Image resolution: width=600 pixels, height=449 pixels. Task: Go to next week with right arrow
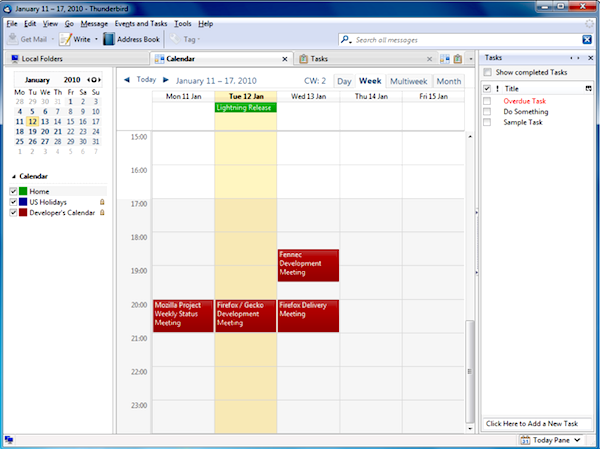click(166, 80)
